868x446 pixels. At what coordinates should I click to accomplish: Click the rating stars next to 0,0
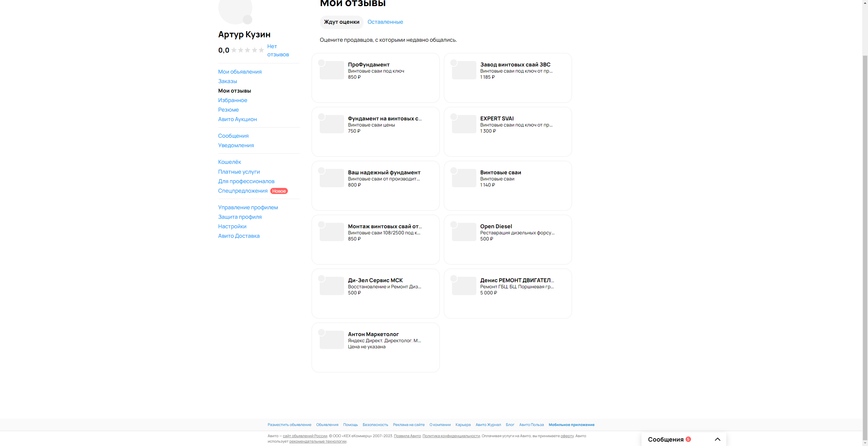click(248, 50)
